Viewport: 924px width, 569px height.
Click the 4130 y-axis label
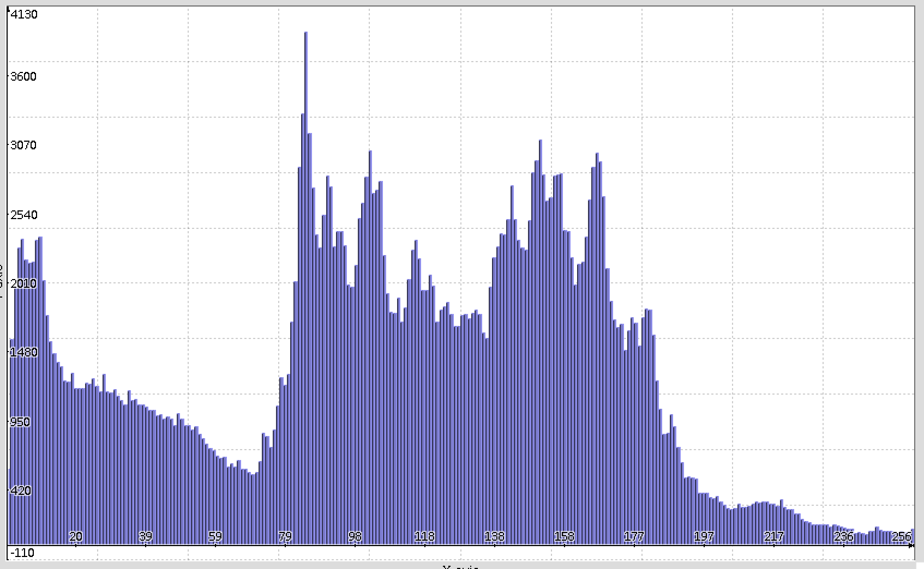tap(24, 15)
